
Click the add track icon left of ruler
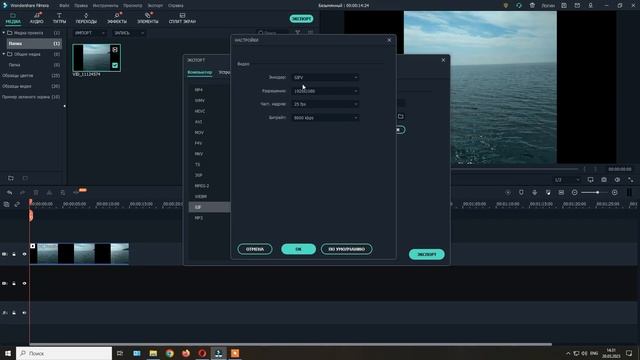click(7, 204)
